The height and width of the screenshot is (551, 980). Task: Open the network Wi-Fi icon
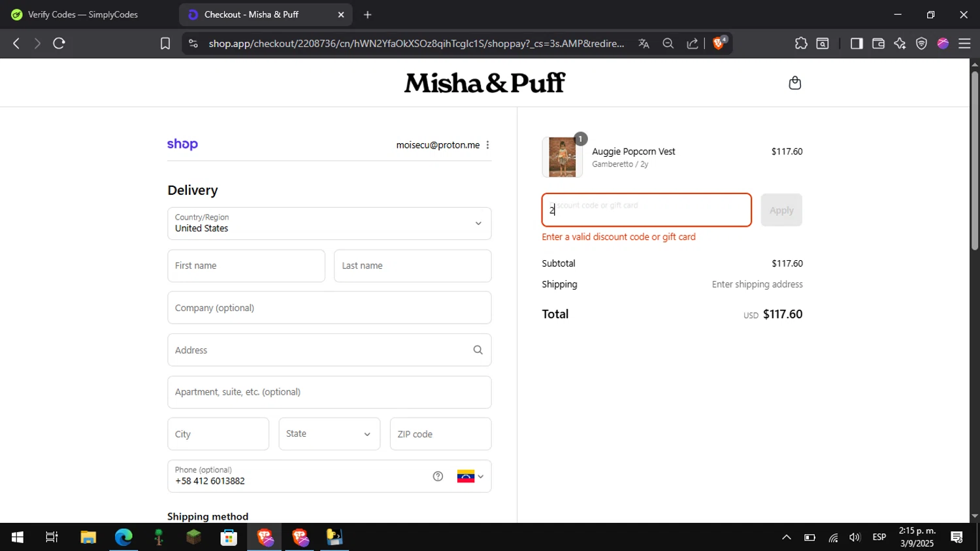[x=833, y=537]
